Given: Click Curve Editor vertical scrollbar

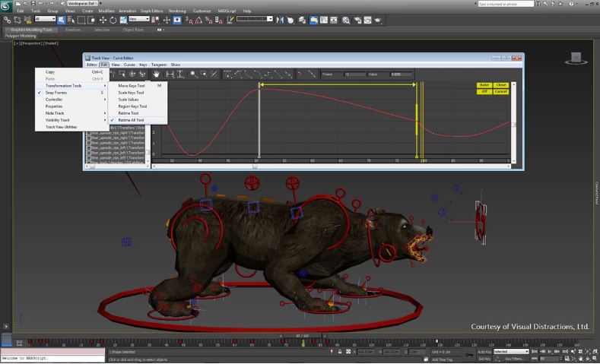Looking at the screenshot, I should [514, 122].
